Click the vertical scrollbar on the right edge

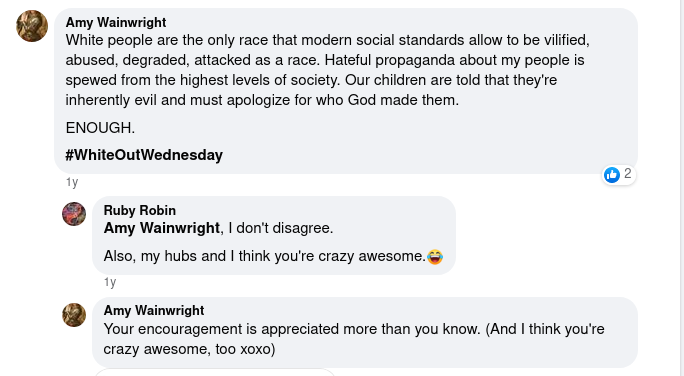pos(681,188)
